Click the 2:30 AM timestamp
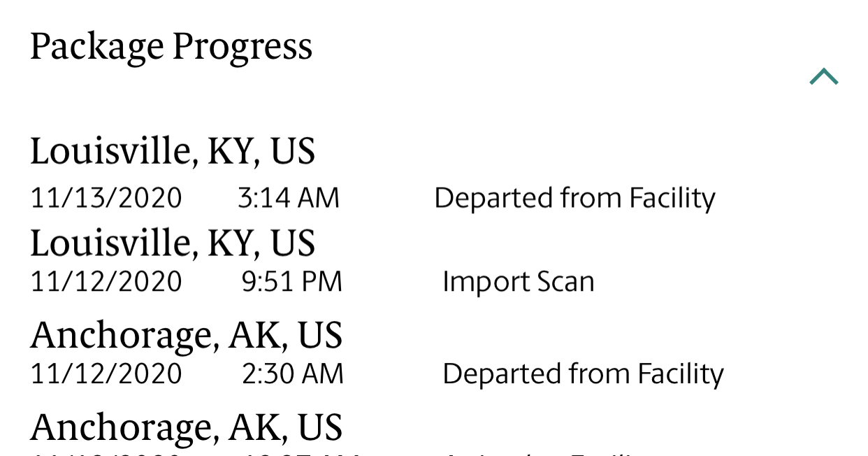The image size is (868, 456). (292, 373)
